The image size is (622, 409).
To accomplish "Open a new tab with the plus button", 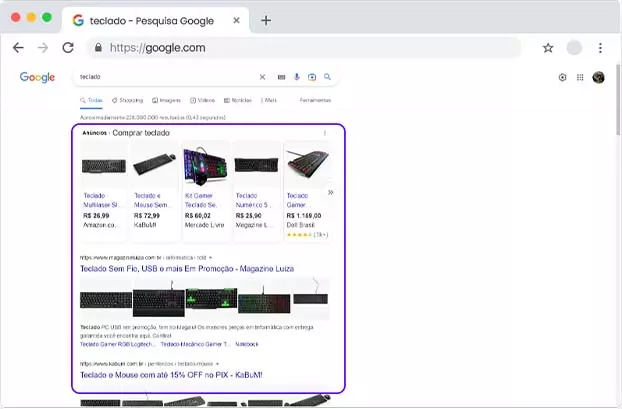I will pos(266,20).
